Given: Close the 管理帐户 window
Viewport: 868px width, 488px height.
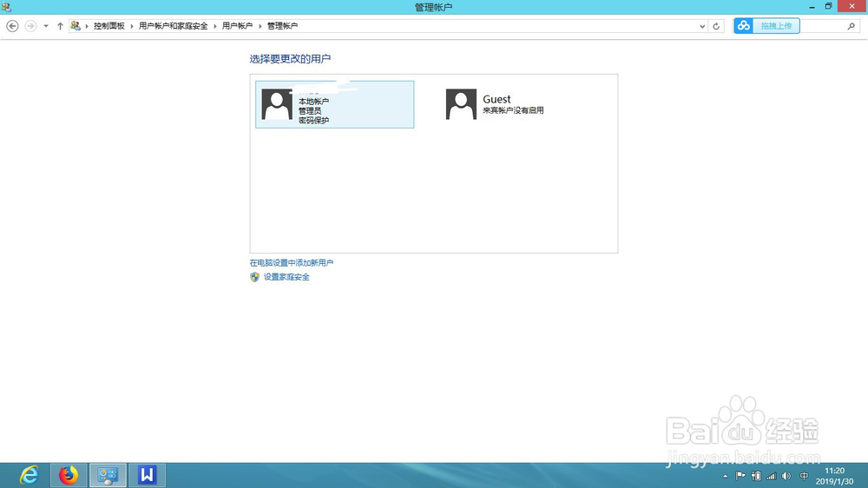Looking at the screenshot, I should 852,6.
